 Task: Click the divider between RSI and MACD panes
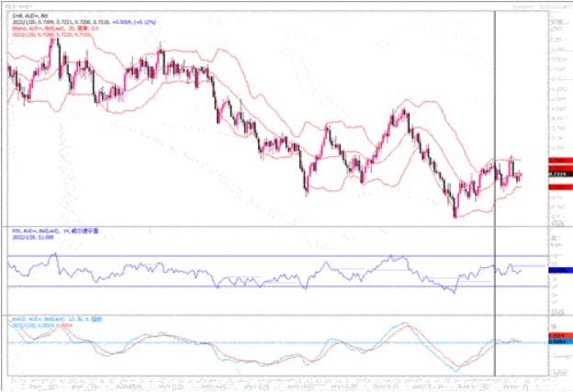tap(275, 314)
